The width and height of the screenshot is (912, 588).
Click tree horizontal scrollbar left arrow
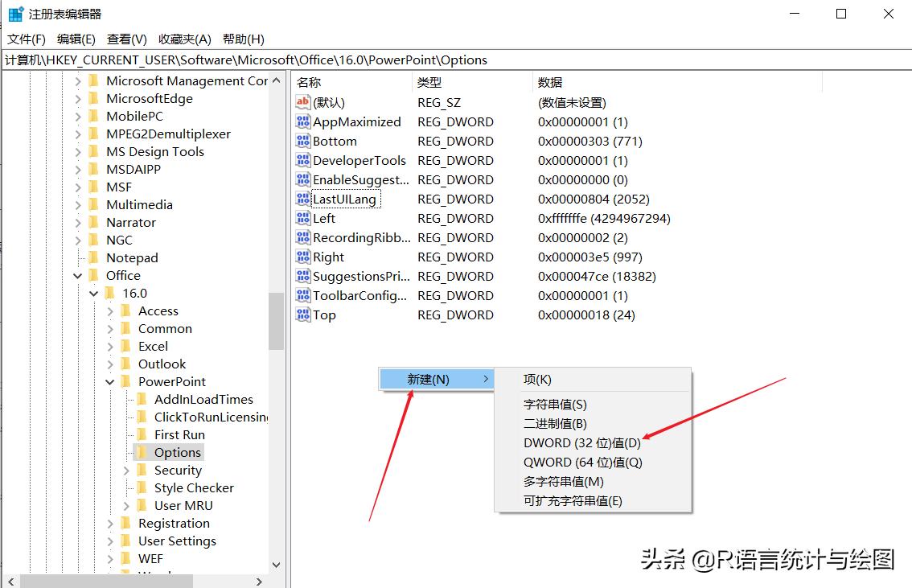11,582
